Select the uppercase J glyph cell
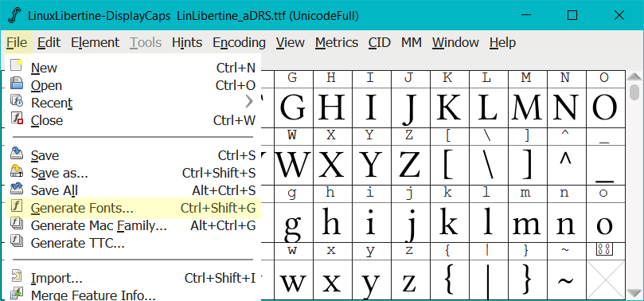 point(410,107)
